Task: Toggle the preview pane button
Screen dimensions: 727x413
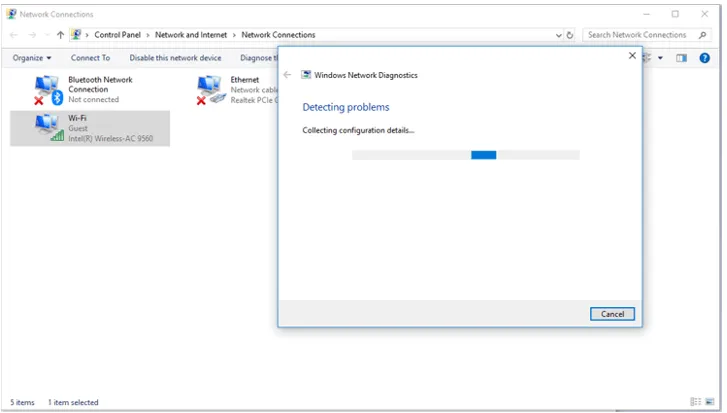Action: [x=681, y=58]
